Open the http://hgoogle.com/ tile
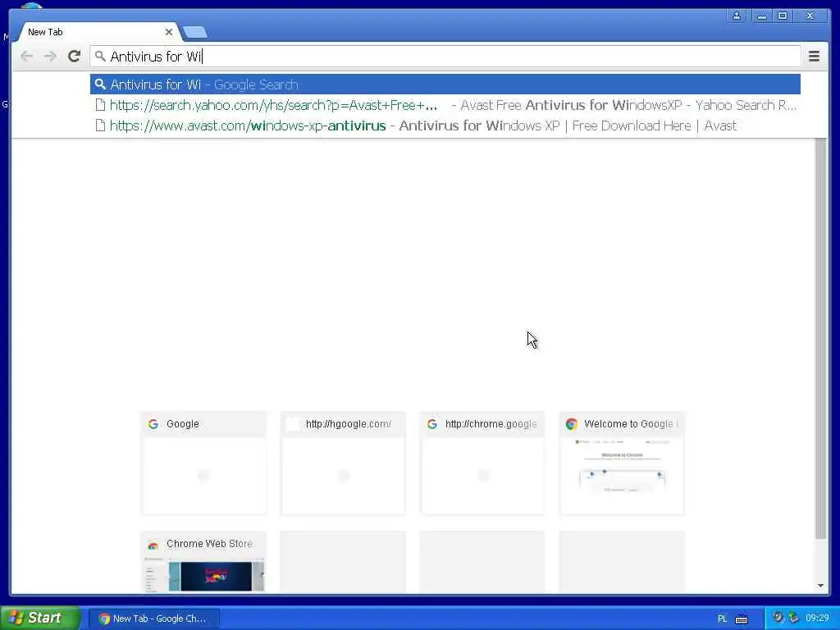 pyautogui.click(x=343, y=463)
